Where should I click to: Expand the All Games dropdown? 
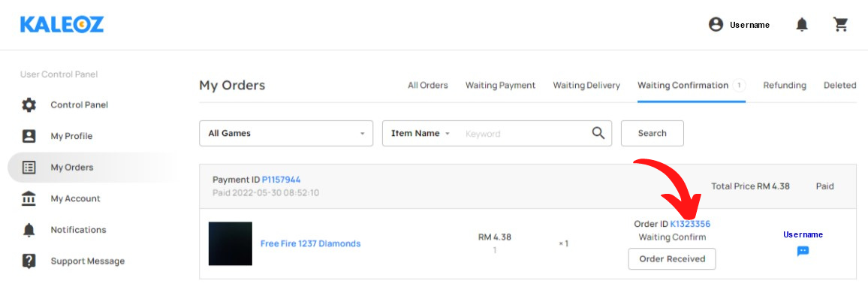point(286,134)
